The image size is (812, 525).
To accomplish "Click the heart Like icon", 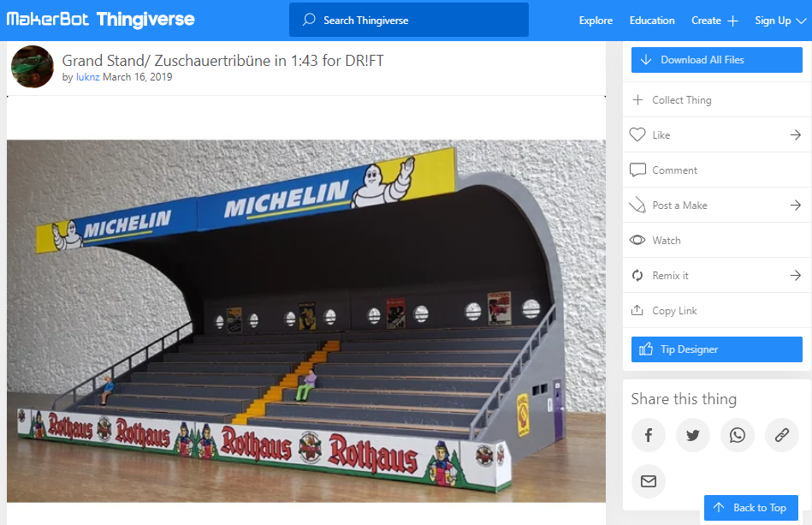I will tap(637, 134).
